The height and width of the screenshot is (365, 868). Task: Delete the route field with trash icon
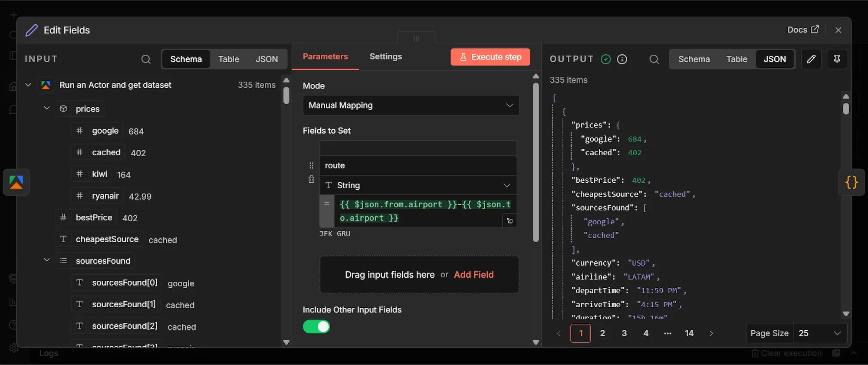click(x=311, y=179)
